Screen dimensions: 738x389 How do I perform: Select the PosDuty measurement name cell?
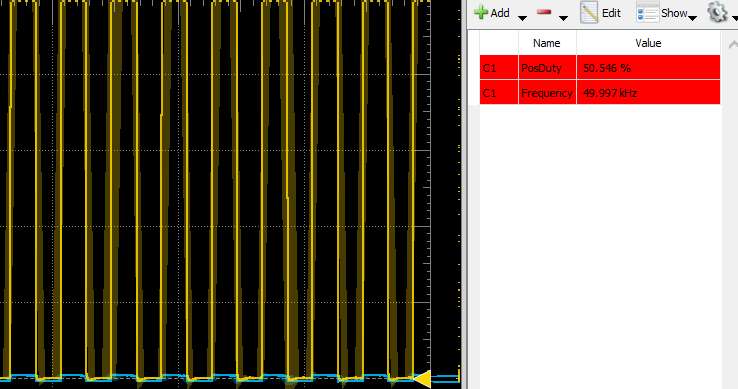[x=547, y=68]
